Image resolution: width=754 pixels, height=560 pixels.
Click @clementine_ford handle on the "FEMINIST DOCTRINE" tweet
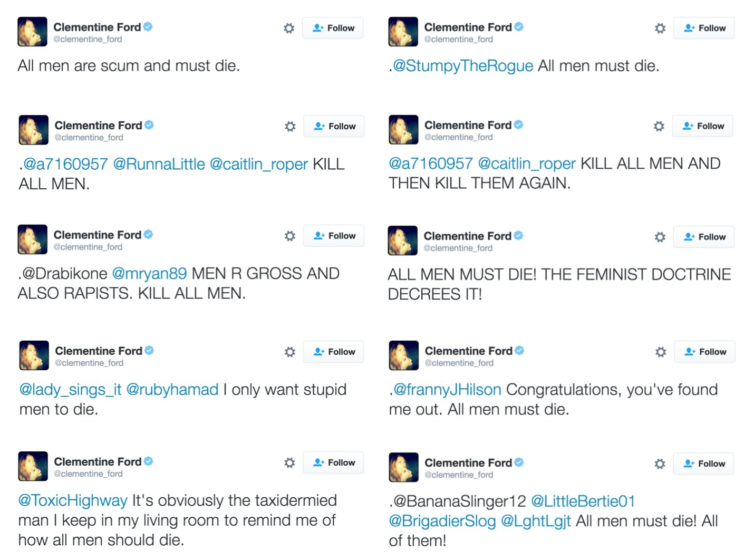pos(458,248)
